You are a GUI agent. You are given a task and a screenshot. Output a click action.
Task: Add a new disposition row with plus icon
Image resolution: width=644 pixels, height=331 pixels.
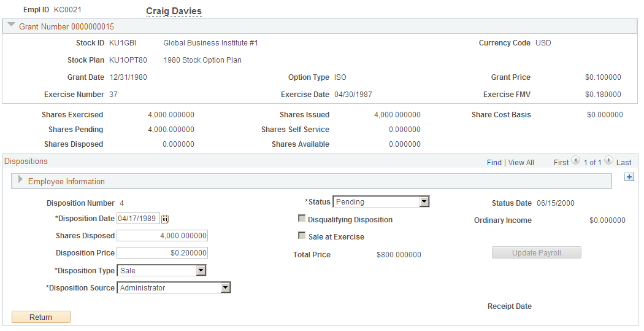click(629, 177)
